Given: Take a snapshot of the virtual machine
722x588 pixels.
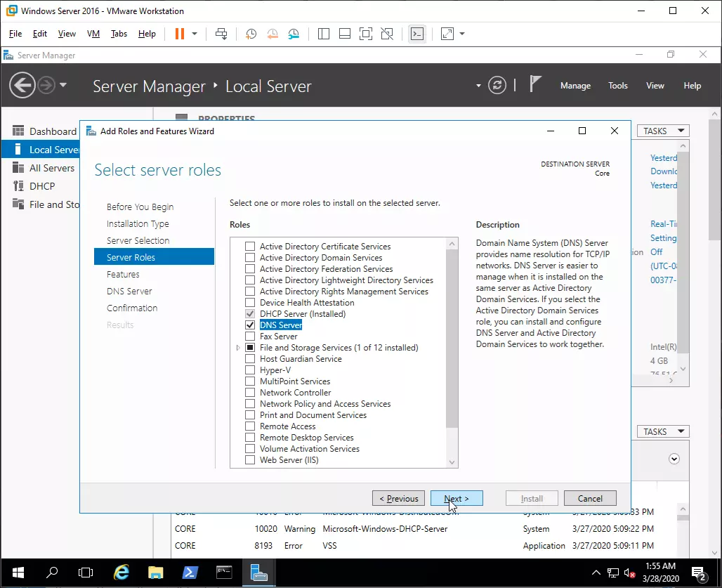Looking at the screenshot, I should tap(251, 34).
